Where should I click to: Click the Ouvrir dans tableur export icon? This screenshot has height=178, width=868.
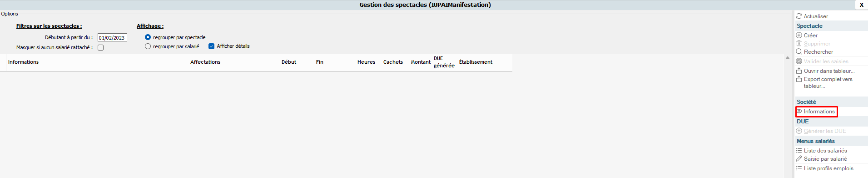click(799, 71)
